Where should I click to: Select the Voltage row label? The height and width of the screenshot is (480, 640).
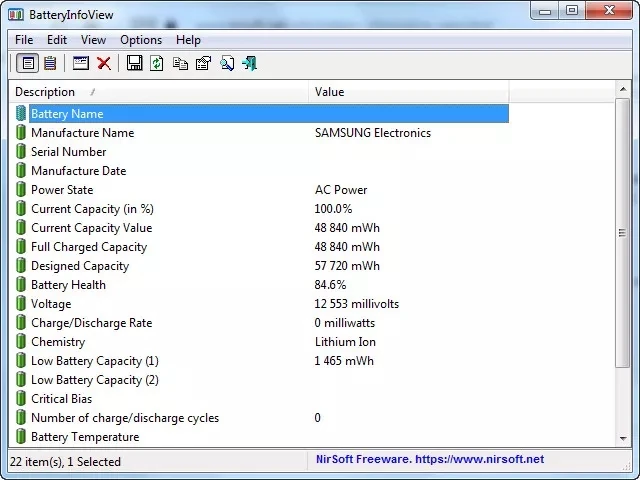pos(51,304)
